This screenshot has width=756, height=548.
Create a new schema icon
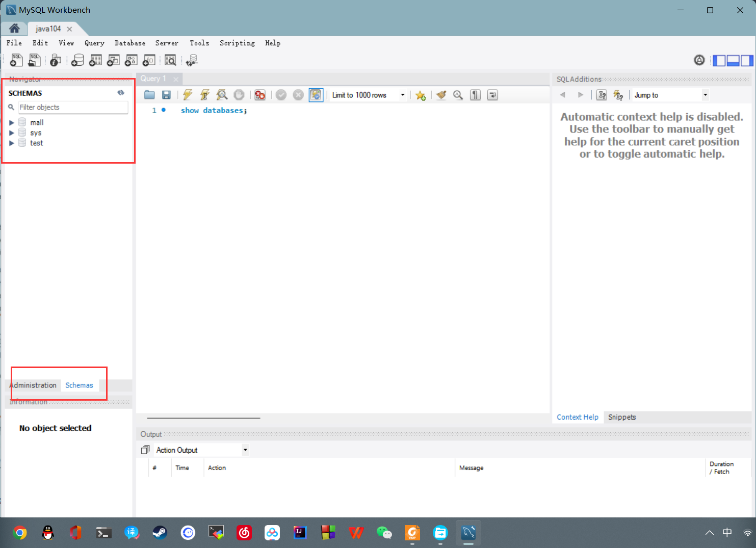[x=77, y=60]
